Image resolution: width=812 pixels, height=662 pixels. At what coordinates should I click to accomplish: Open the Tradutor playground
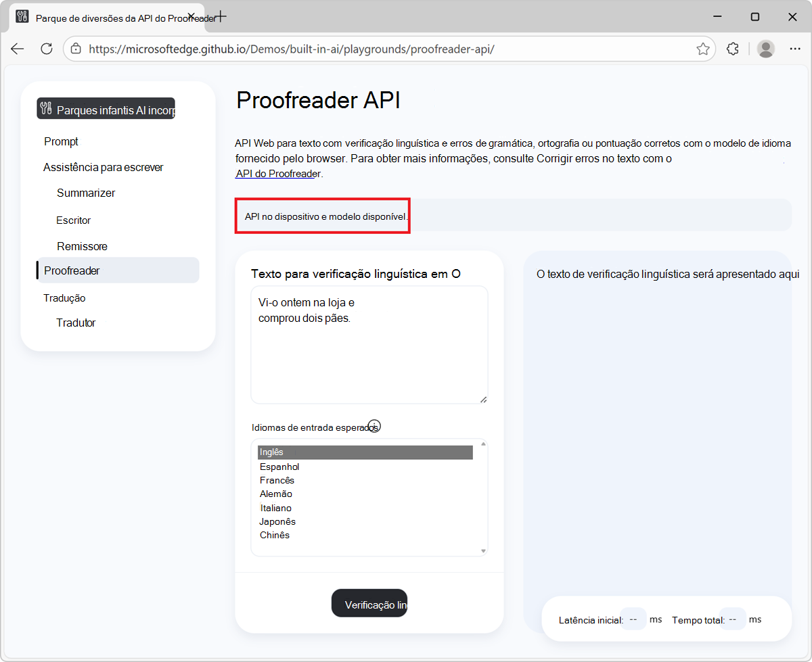[76, 323]
